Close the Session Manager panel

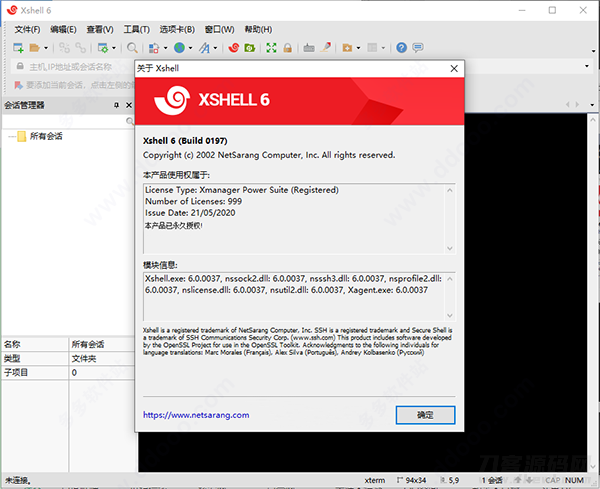tap(129, 105)
